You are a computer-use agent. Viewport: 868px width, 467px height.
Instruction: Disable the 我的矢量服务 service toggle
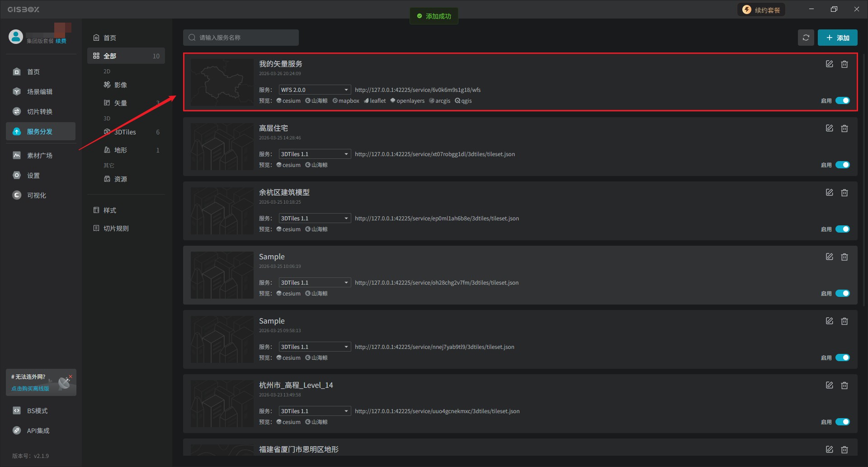pos(842,100)
